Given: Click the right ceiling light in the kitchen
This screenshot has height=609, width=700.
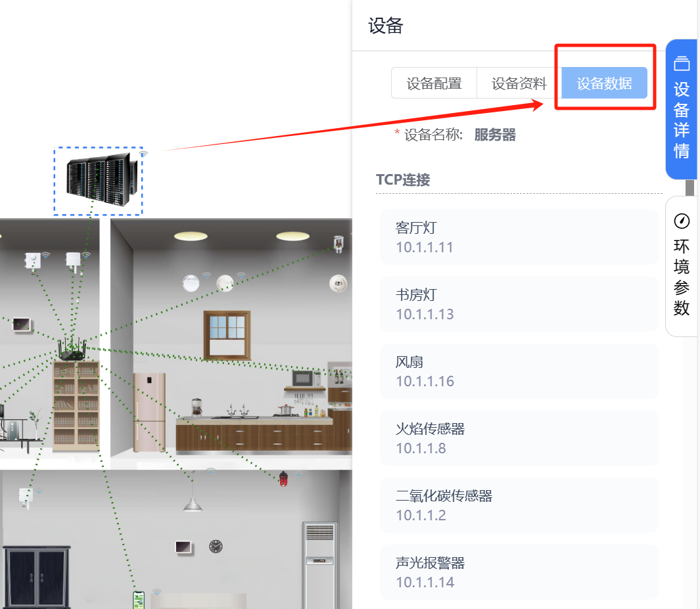Looking at the screenshot, I should click(x=293, y=236).
